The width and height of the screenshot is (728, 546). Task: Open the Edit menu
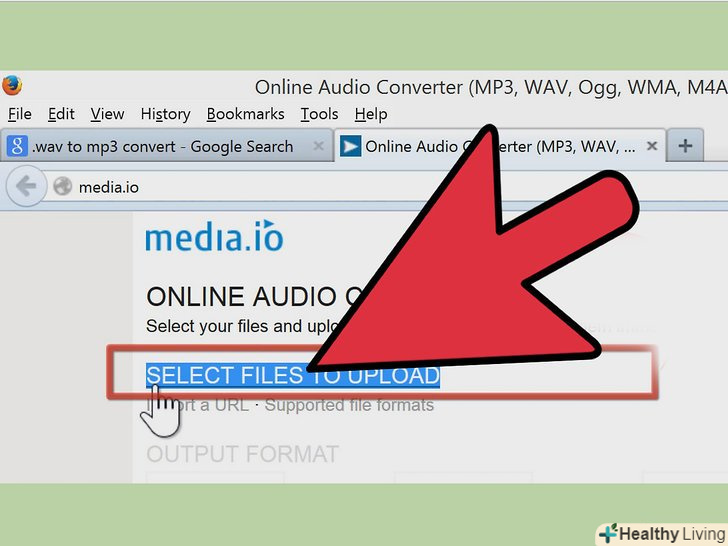pyautogui.click(x=61, y=114)
